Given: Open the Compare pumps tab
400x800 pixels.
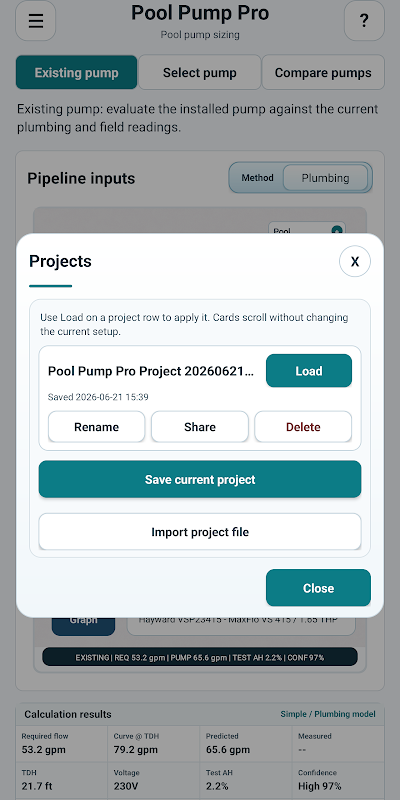Looking at the screenshot, I should click(x=323, y=72).
